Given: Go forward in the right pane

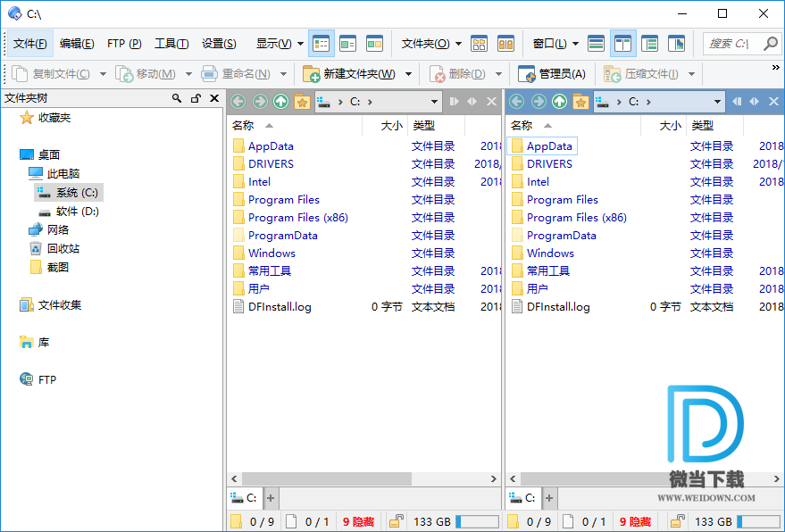Looking at the screenshot, I should pos(539,102).
